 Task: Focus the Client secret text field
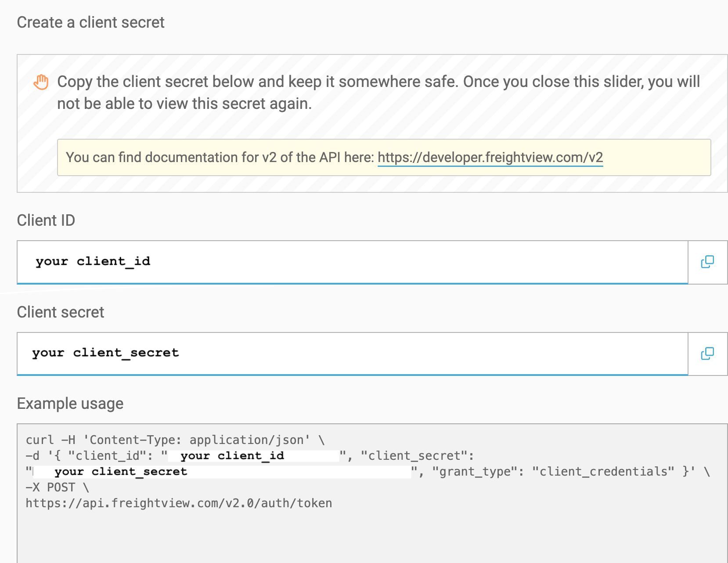(353, 354)
